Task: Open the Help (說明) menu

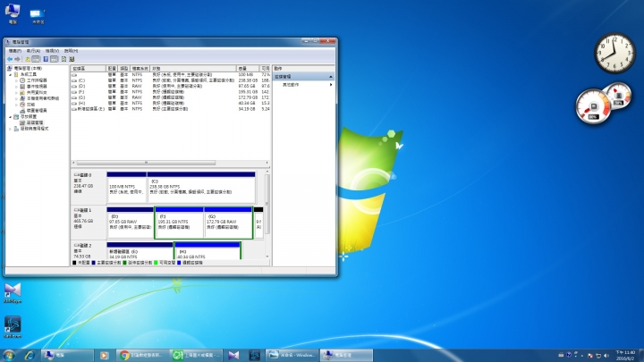Action: (71, 51)
